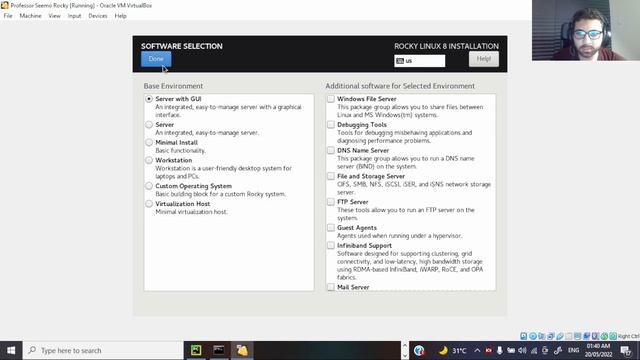This screenshot has width=640, height=360.
Task: Select the Minimal Install radio button
Action: coord(149,142)
